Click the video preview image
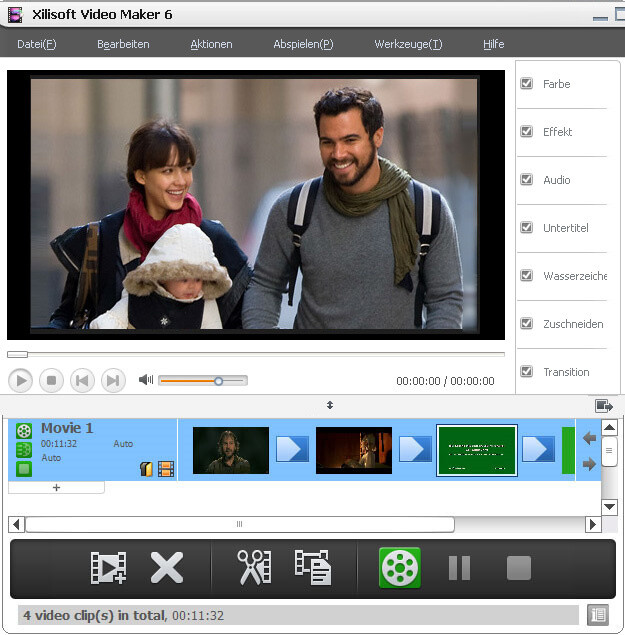625x635 pixels. tap(254, 204)
